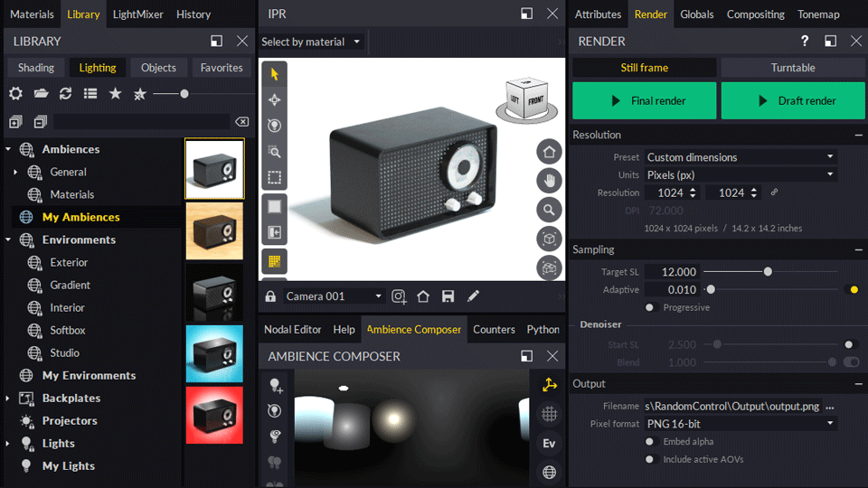This screenshot has height=488, width=868.
Task: Show the Shading library category
Action: point(36,68)
